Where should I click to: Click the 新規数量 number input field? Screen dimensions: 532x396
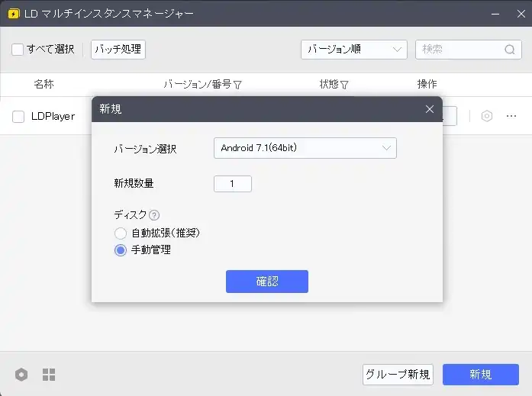click(233, 184)
